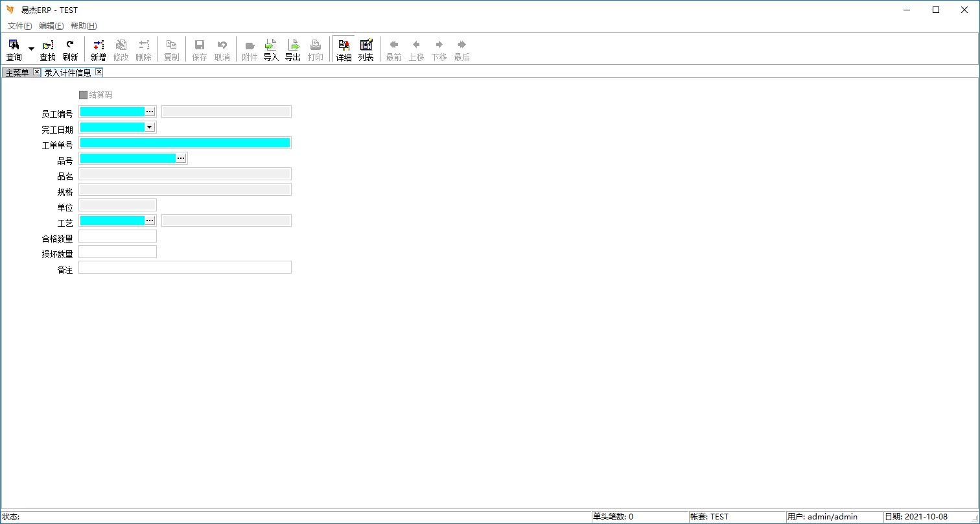980x524 pixels.
Task: Click the 品名 field
Action: (x=185, y=174)
